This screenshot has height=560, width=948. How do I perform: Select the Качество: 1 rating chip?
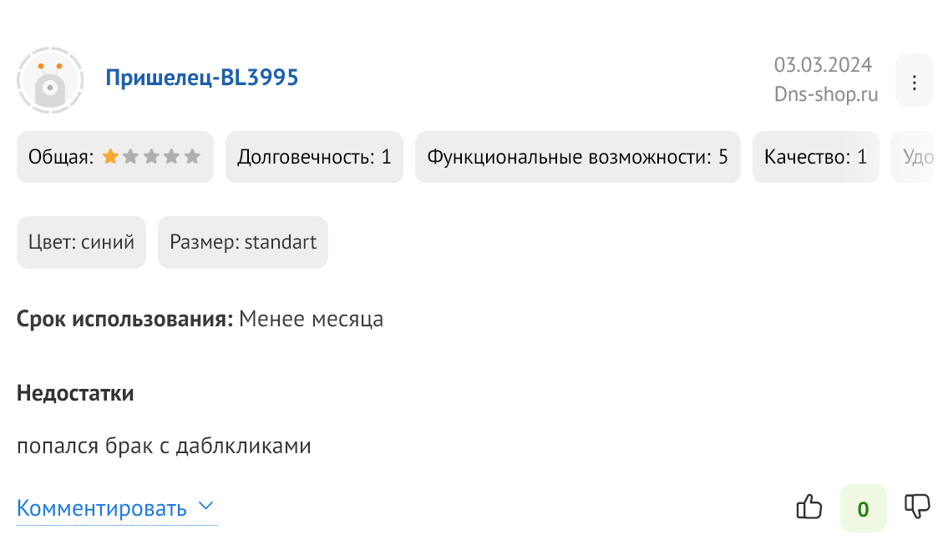815,157
